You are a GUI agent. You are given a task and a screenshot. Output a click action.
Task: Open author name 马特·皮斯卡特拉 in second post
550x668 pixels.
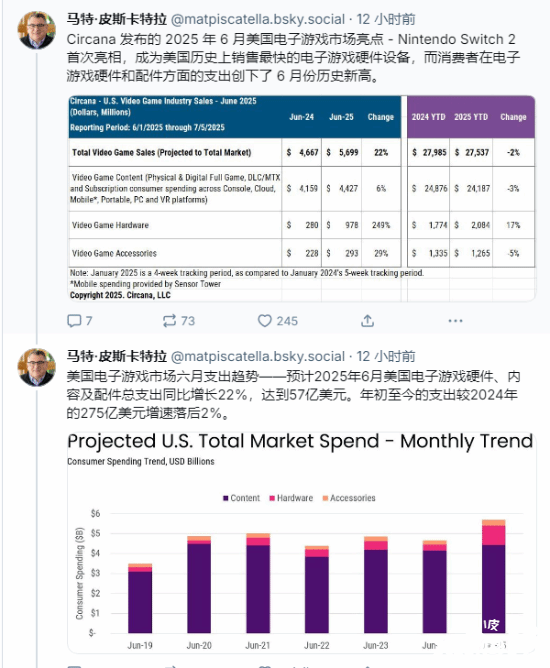(117, 356)
